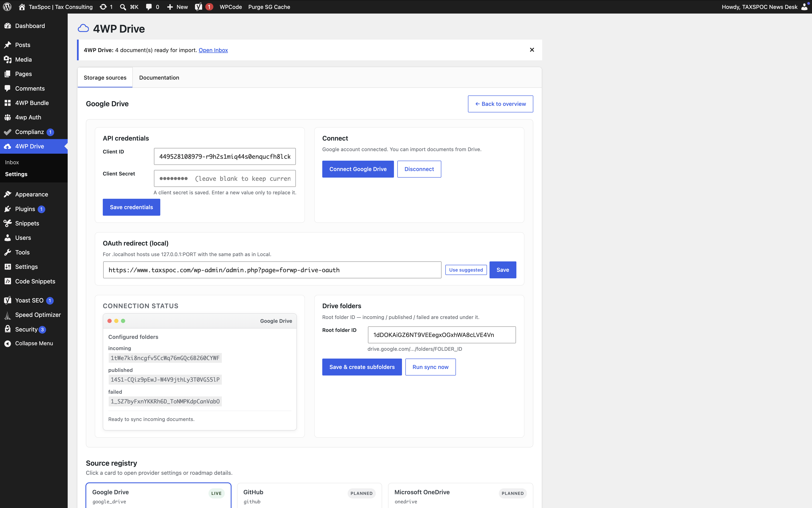
Task: Open WPCode in the admin bar
Action: [231, 7]
